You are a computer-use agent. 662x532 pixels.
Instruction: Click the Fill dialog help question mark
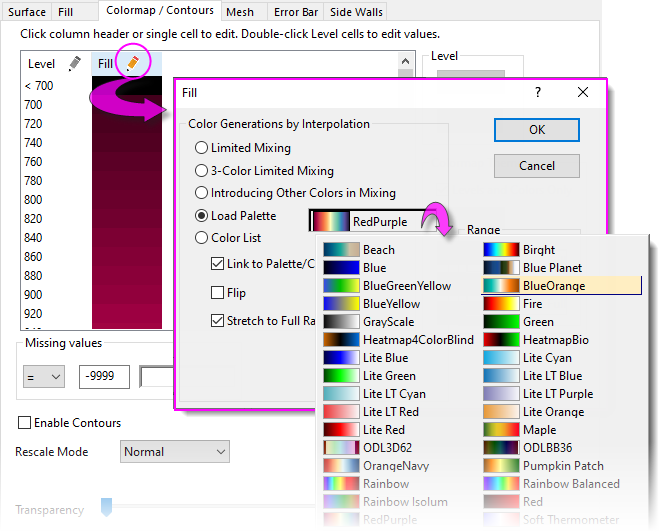[538, 92]
